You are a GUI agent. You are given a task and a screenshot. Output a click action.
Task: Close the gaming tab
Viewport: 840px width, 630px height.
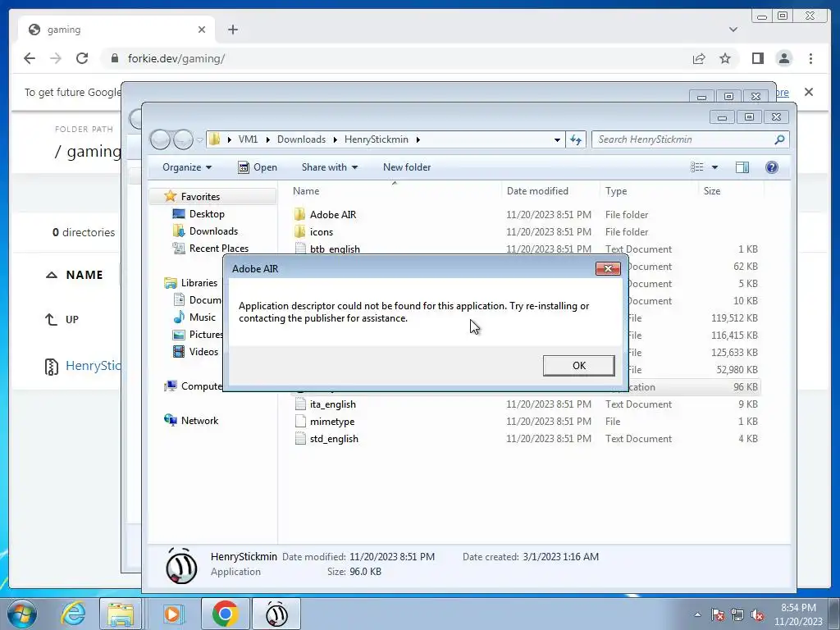pos(202,30)
